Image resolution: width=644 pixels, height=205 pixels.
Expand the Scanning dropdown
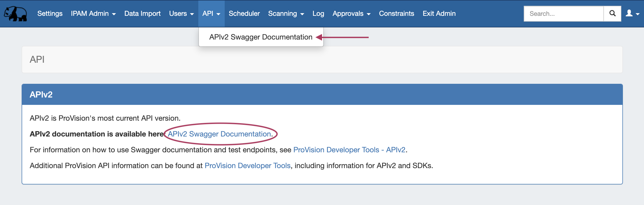286,14
